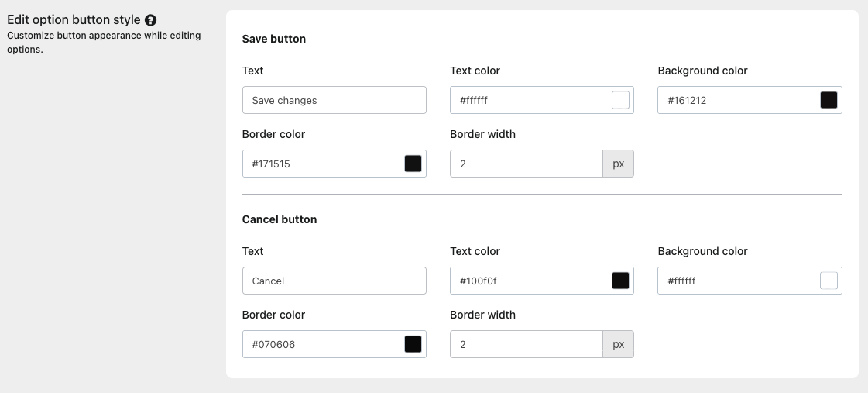Image resolution: width=868 pixels, height=393 pixels.
Task: Open the Cancel button border color swatch
Action: point(413,344)
